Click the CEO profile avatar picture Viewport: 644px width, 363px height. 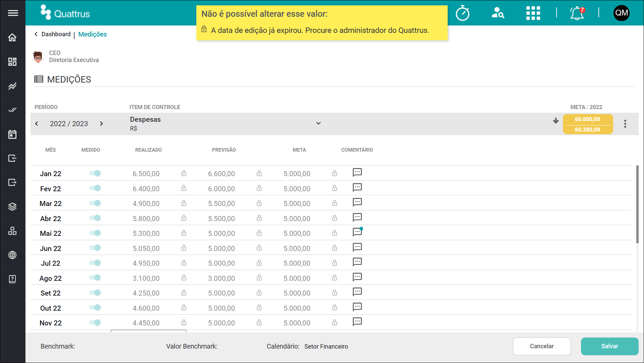[x=39, y=57]
